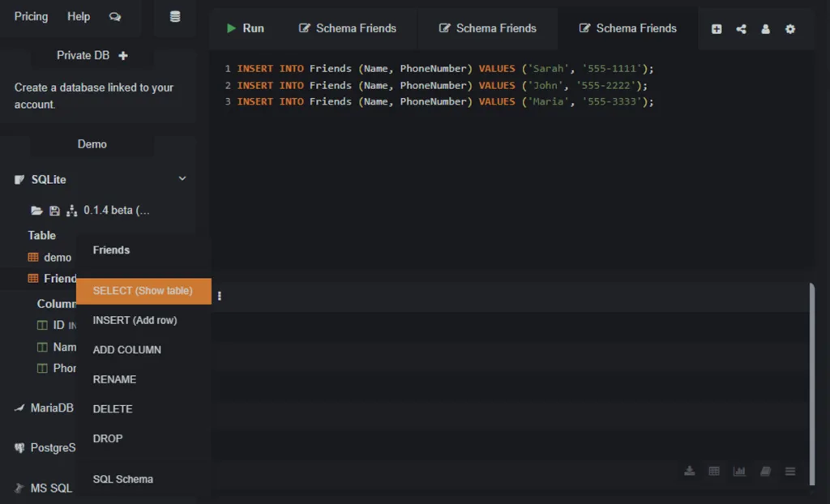Click the table view icon in results bar
The image size is (830, 504).
714,471
